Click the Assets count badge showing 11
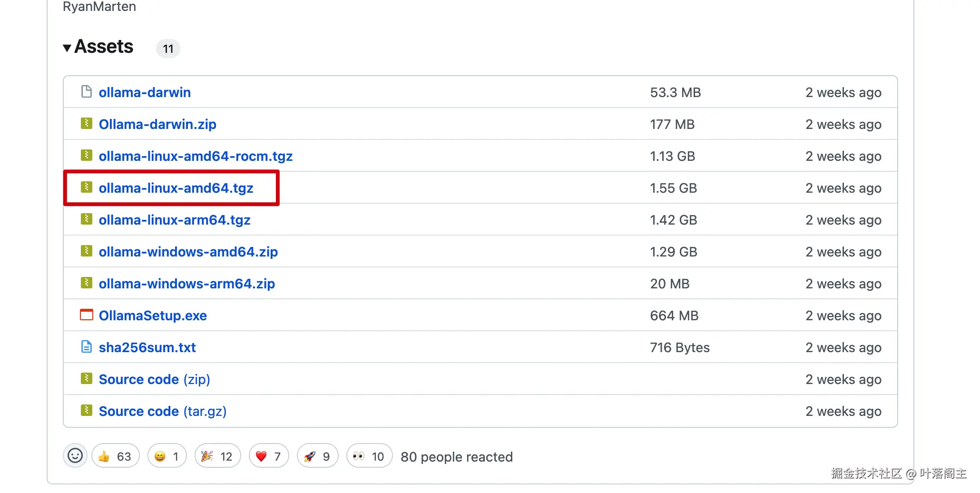Viewport: 980px width, 493px height. (x=168, y=49)
